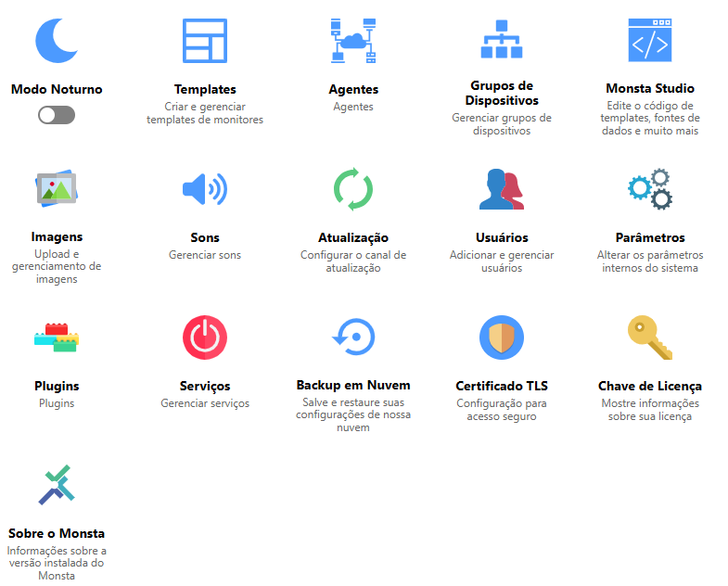Click the Plugins building blocks icon
This screenshot has height=586, width=728.
pos(57,338)
